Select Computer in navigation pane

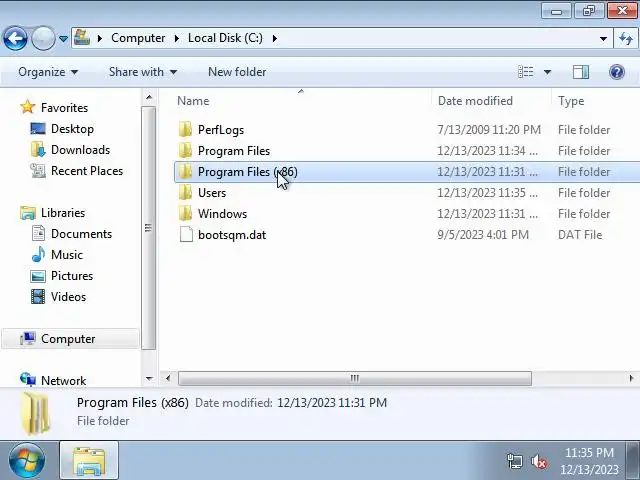point(68,339)
